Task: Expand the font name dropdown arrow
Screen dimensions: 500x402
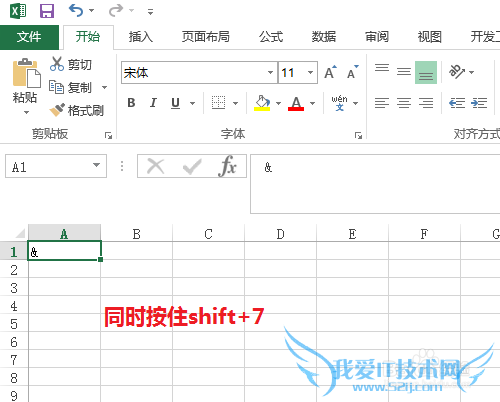Action: 270,72
